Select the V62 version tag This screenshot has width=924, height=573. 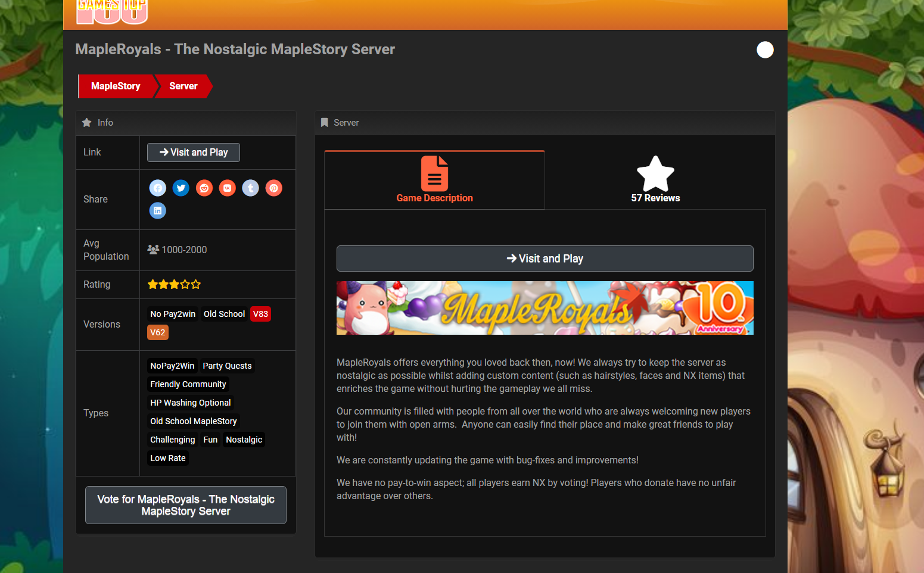click(158, 332)
